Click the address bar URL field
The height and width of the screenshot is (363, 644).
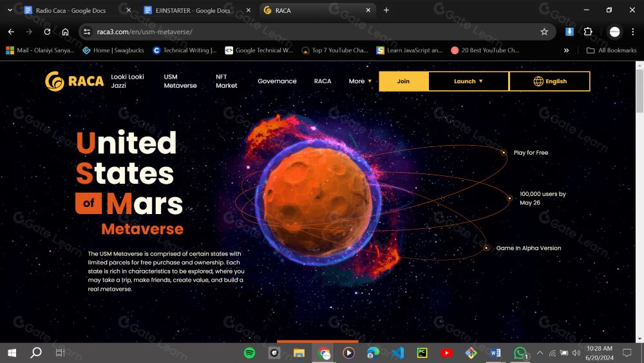309,32
